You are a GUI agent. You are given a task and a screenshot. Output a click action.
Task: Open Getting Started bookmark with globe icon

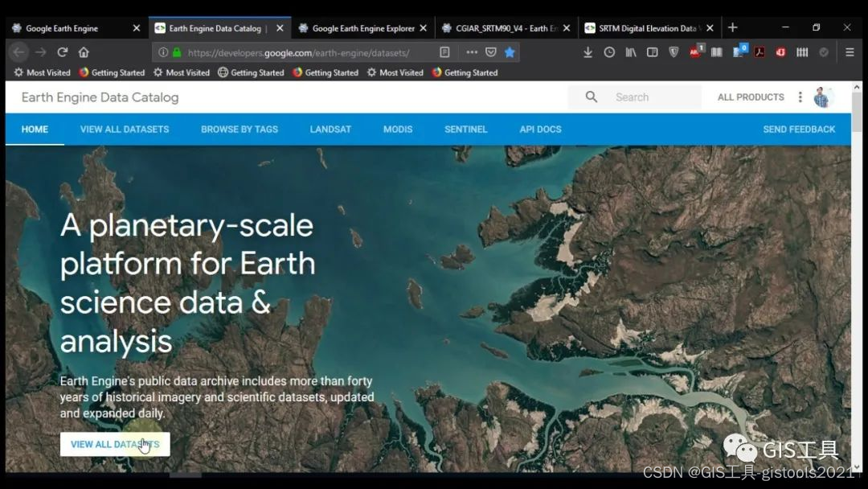click(251, 72)
